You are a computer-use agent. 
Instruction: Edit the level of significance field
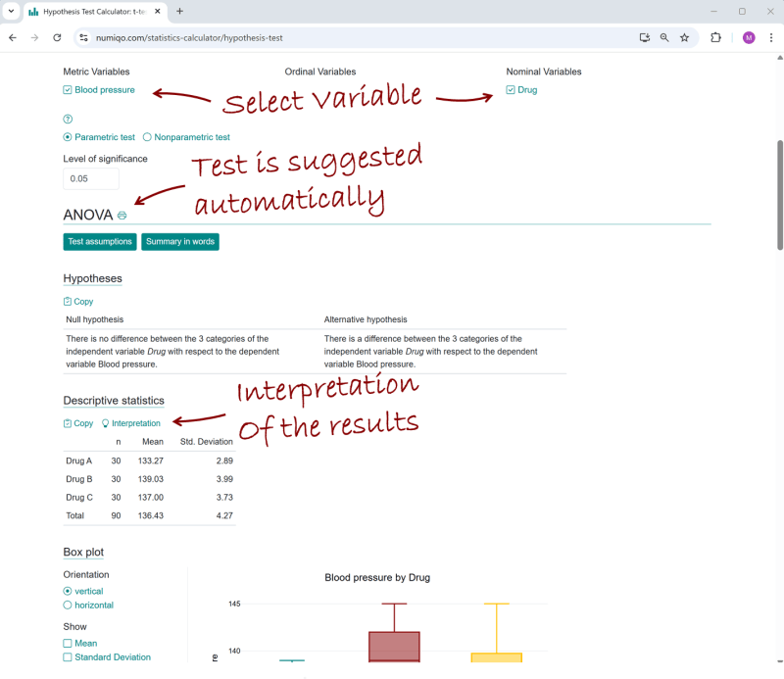pos(91,179)
